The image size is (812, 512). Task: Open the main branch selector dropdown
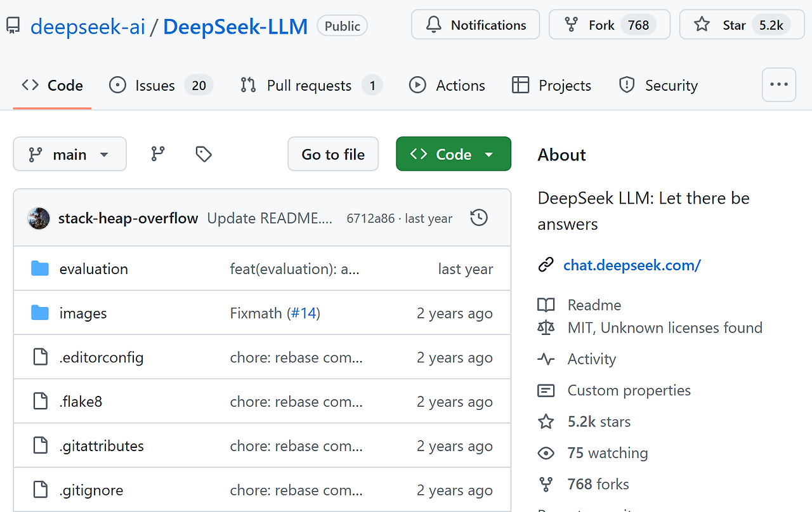[70, 154]
